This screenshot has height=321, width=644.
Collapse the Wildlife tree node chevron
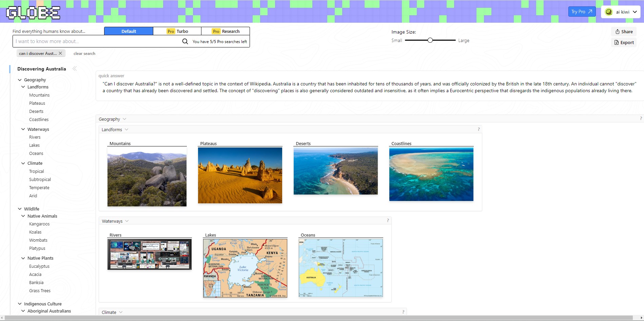tap(20, 209)
